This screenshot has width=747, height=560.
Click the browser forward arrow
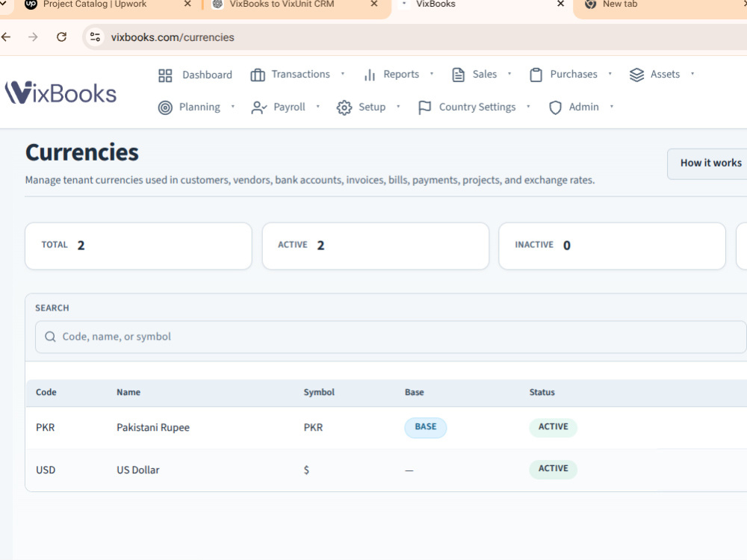(33, 37)
